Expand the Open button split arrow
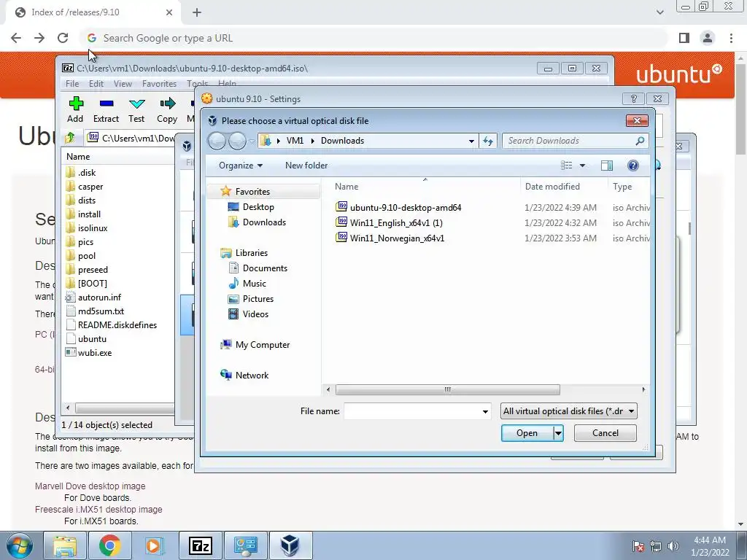The height and width of the screenshot is (560, 747). pyautogui.click(x=558, y=433)
